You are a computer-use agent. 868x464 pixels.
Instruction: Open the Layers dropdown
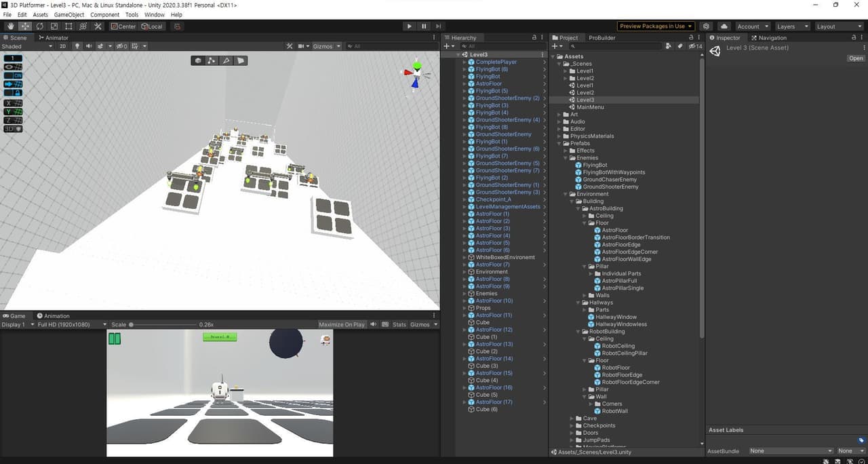[792, 26]
